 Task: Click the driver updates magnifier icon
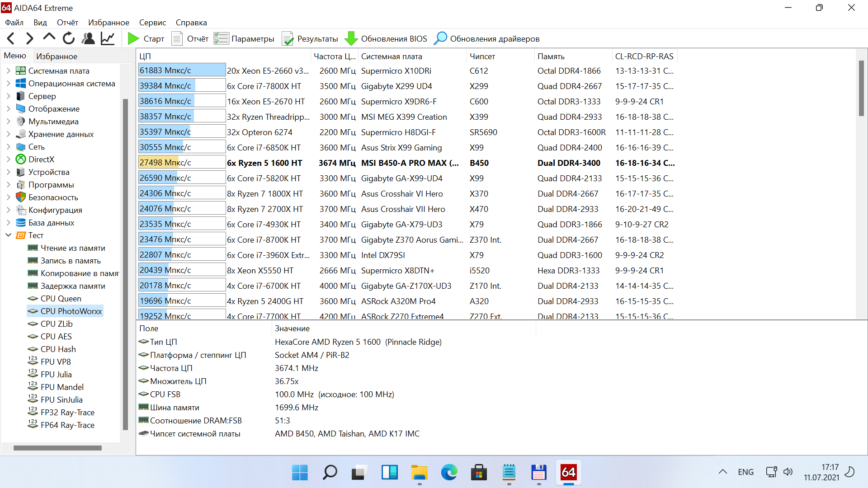[440, 39]
